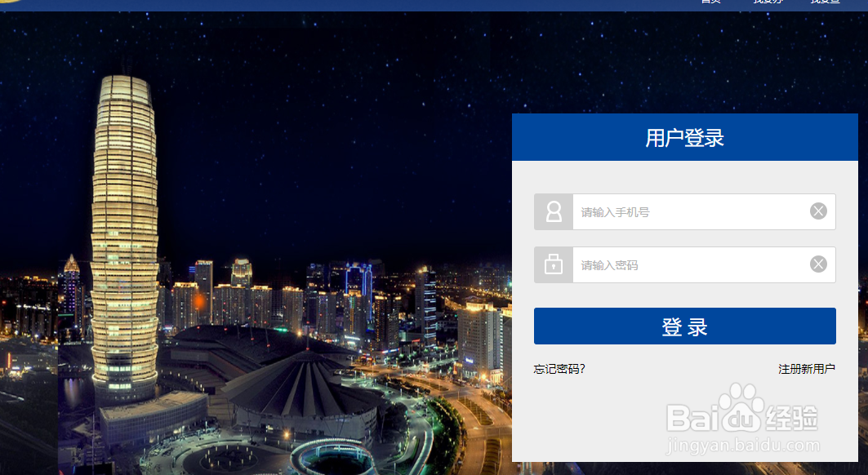Click the blue 登录 login button
The height and width of the screenshot is (475, 868).
click(x=685, y=326)
